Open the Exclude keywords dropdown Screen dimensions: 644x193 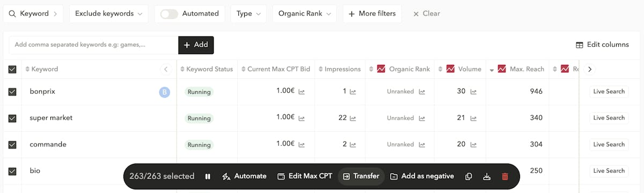[109, 14]
